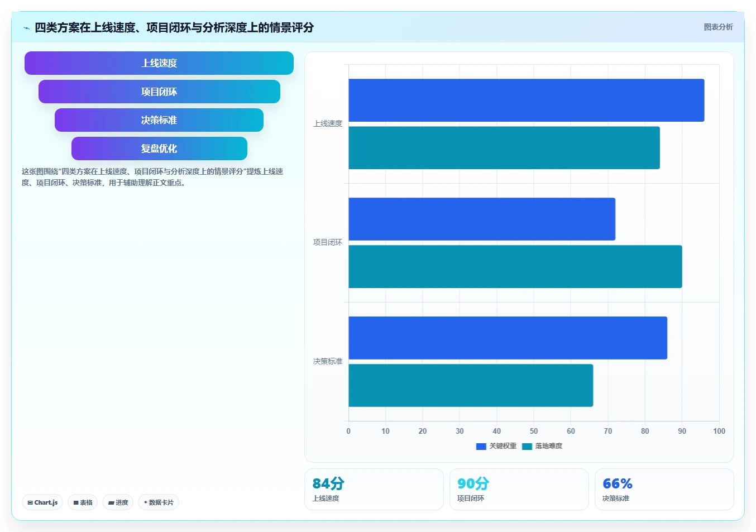The image size is (756, 532).
Task: Click the blue 关键权重 bar for 项目闭环
Action: (482, 219)
